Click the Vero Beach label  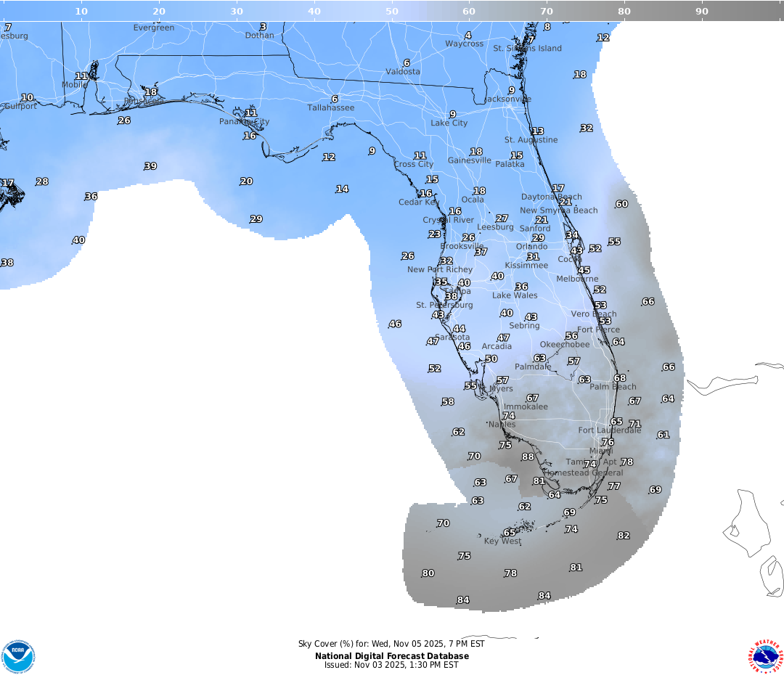[x=594, y=314]
